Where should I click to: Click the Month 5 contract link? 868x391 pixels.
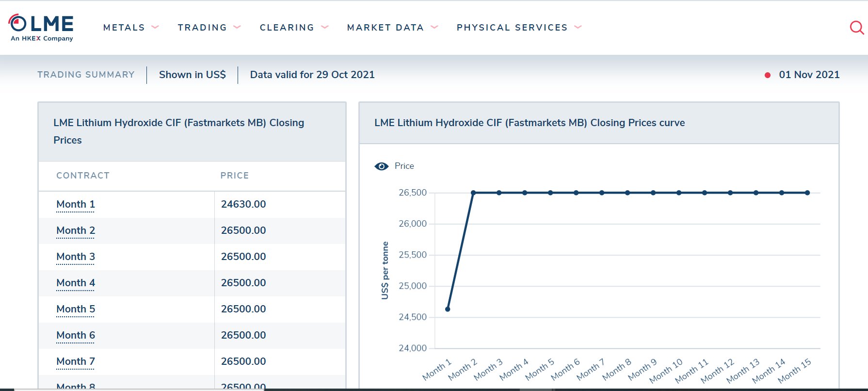(x=76, y=309)
